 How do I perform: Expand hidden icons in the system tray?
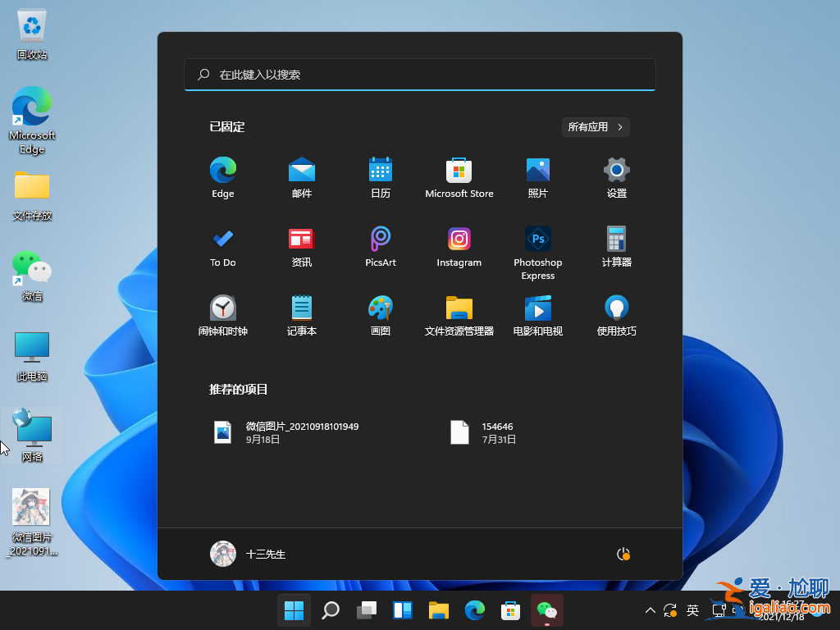pyautogui.click(x=650, y=610)
